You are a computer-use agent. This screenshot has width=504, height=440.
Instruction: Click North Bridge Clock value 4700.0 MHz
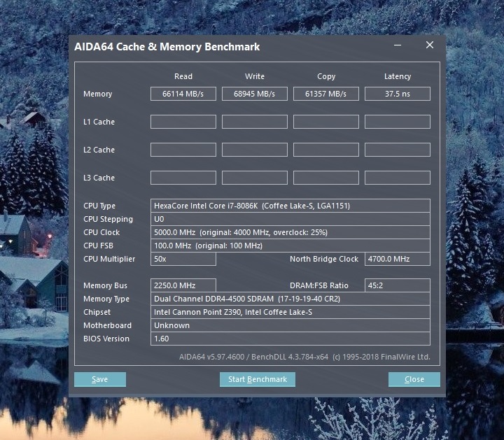click(398, 259)
